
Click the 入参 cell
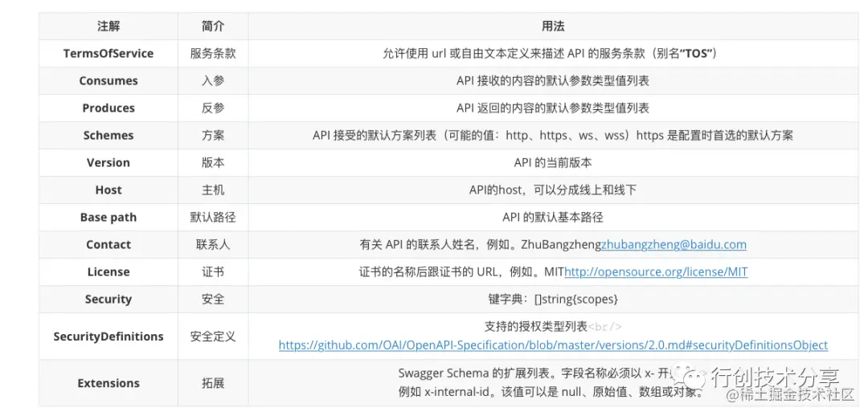click(x=213, y=81)
